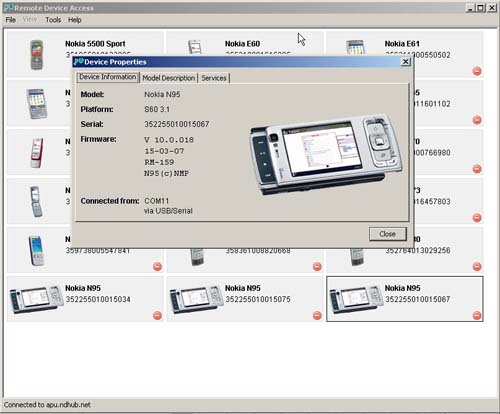Screen dimensions: 500x414
Task: Click serial 352255010015075 text
Action: (x=258, y=299)
